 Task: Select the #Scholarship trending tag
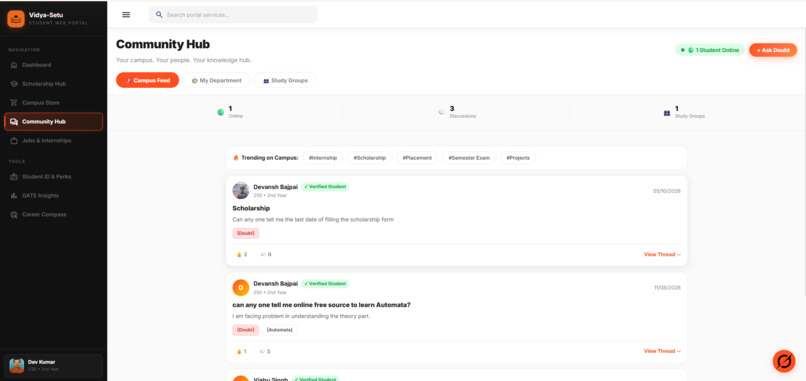370,158
